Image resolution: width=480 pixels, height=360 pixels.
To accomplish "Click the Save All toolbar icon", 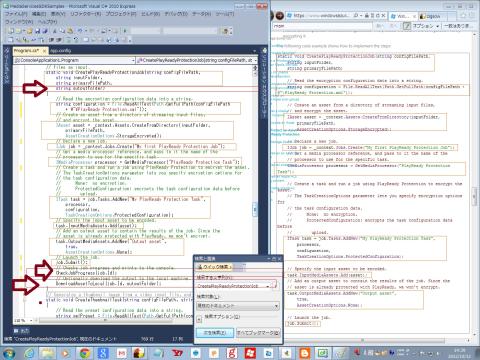I will pos(44,31).
